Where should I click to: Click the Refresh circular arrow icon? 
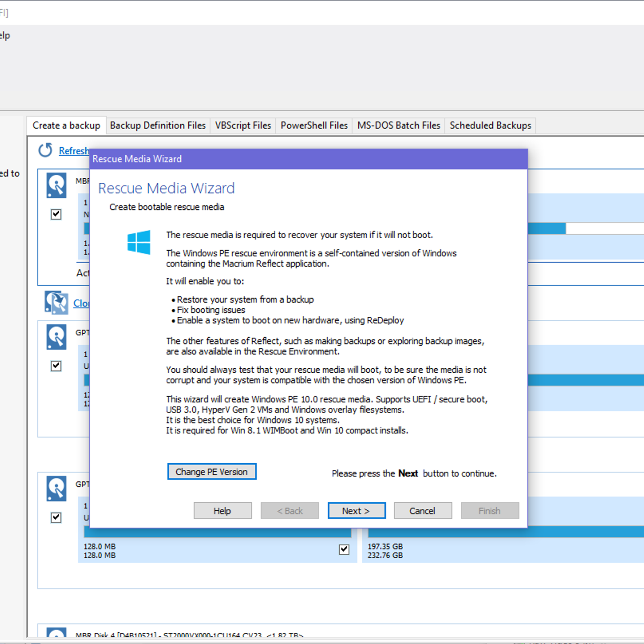[45, 151]
